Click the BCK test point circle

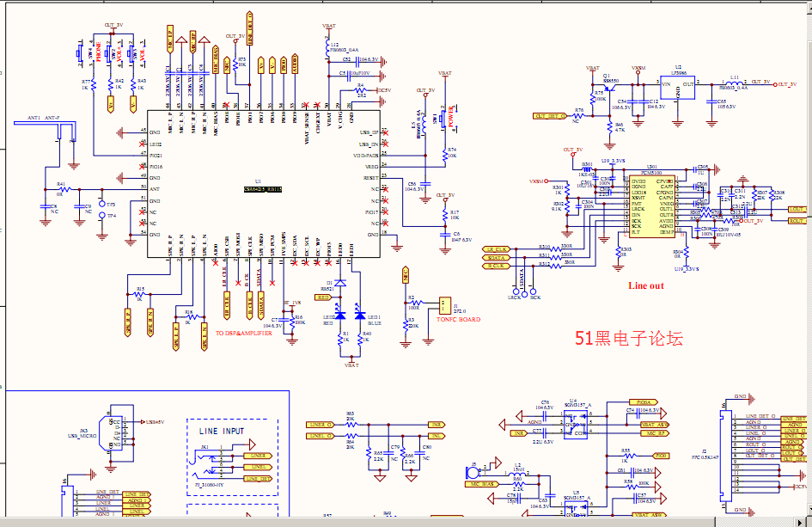point(533,292)
